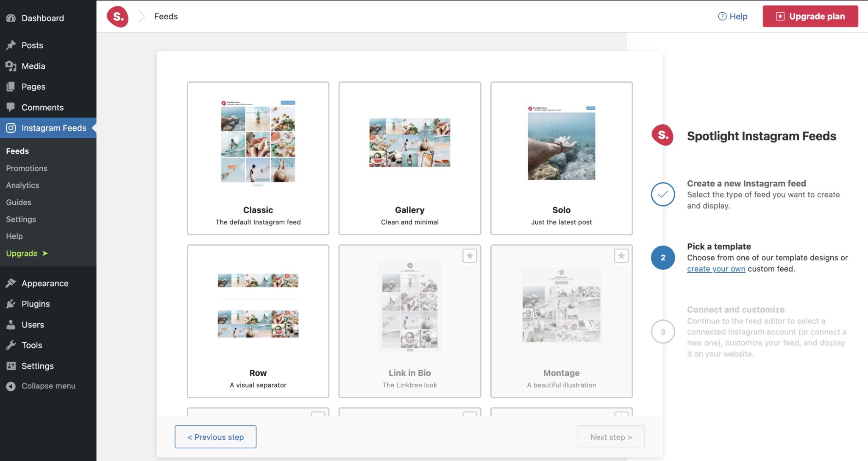Click the Collapse menu arrow icon
Screen dimensions: 868x461
[11, 386]
